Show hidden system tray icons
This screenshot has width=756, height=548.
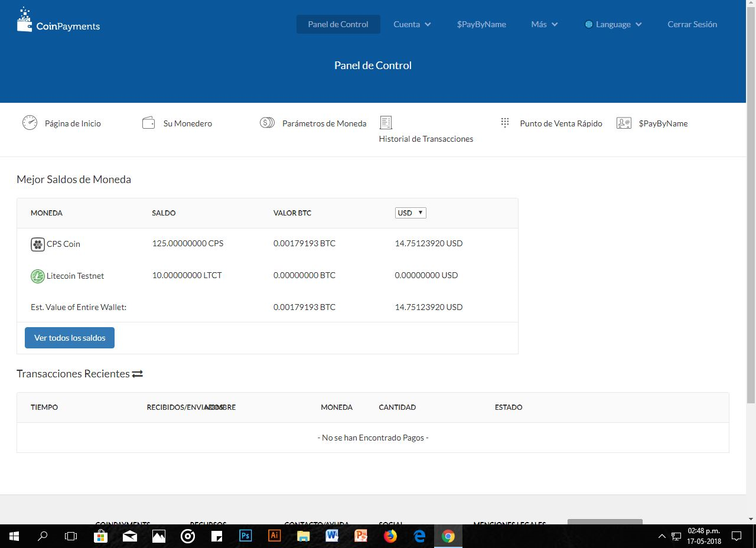661,536
